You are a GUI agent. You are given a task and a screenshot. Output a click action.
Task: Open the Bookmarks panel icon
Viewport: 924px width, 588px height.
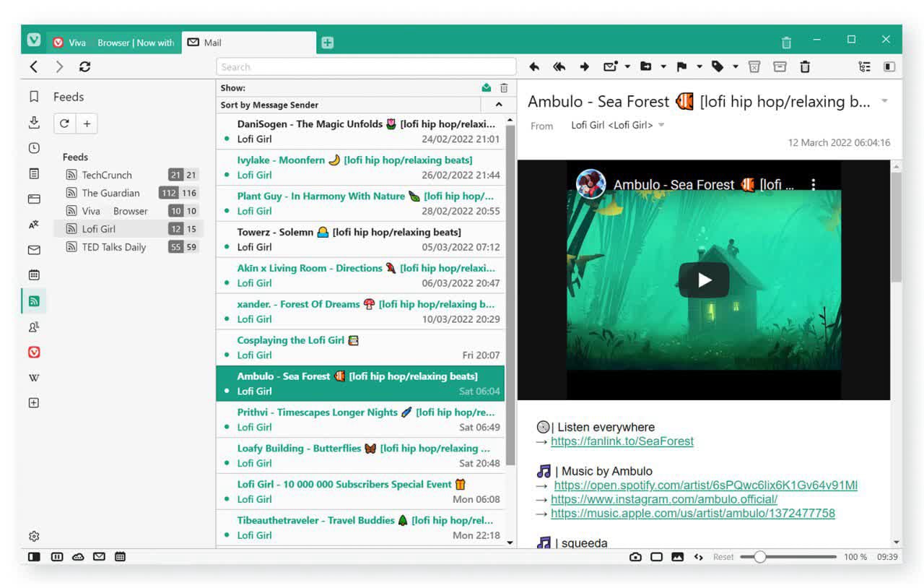pyautogui.click(x=33, y=97)
